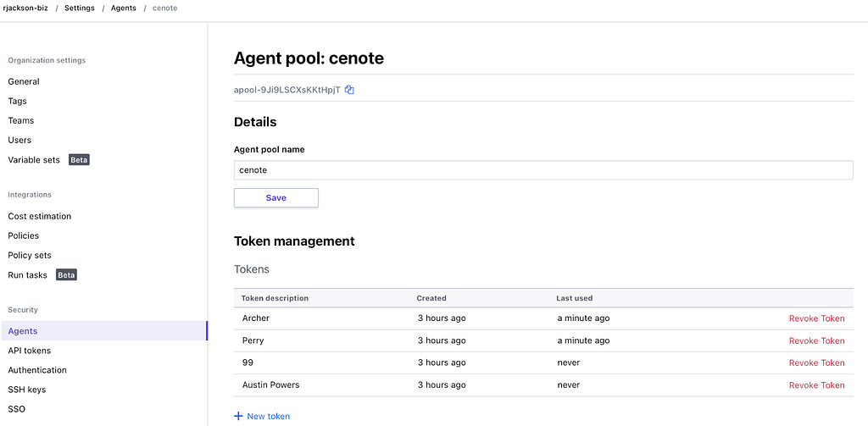
Task: Revoke the Perry token
Action: pos(816,340)
